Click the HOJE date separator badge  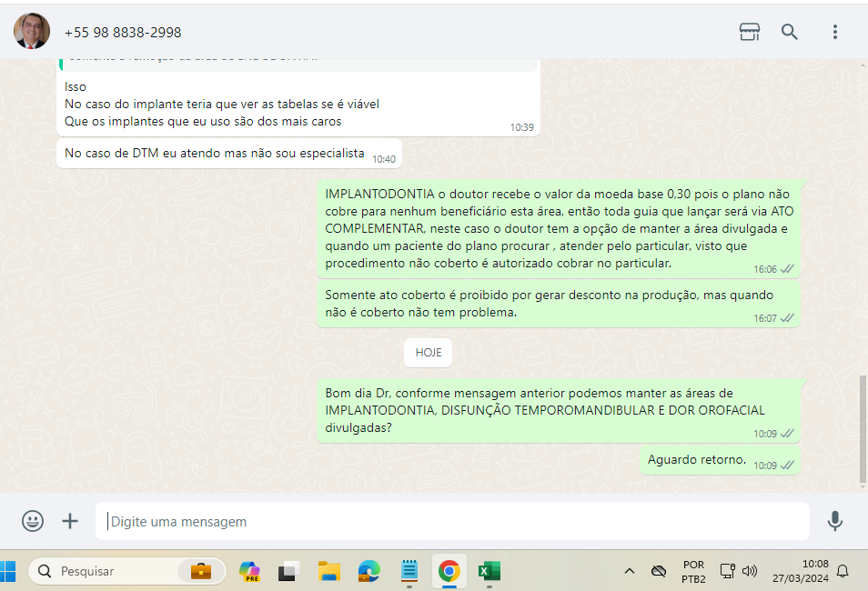(x=428, y=353)
